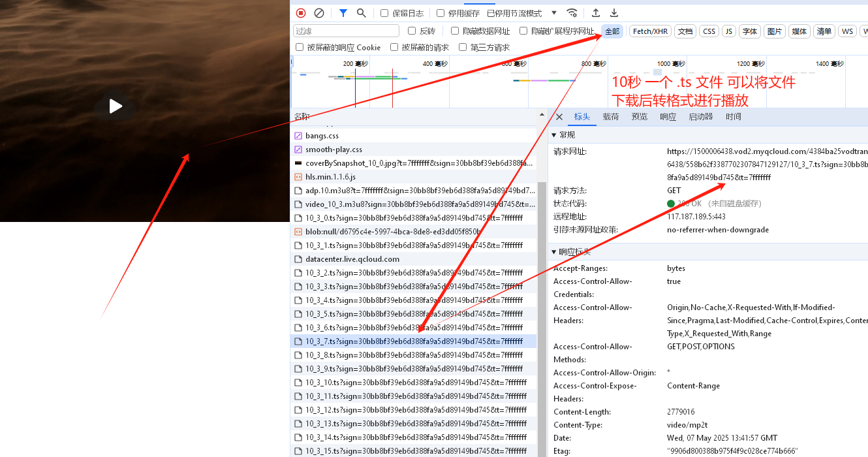This screenshot has height=457, width=868.
Task: Clear the network log
Action: [319, 13]
